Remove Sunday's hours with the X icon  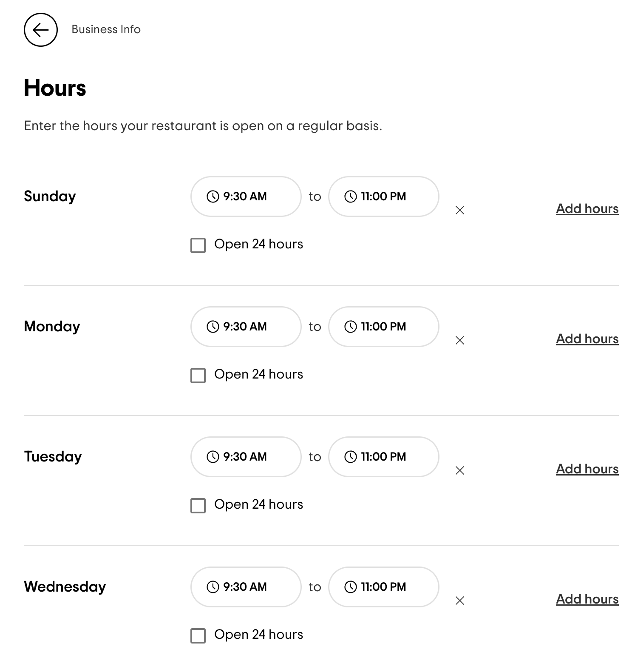(459, 210)
